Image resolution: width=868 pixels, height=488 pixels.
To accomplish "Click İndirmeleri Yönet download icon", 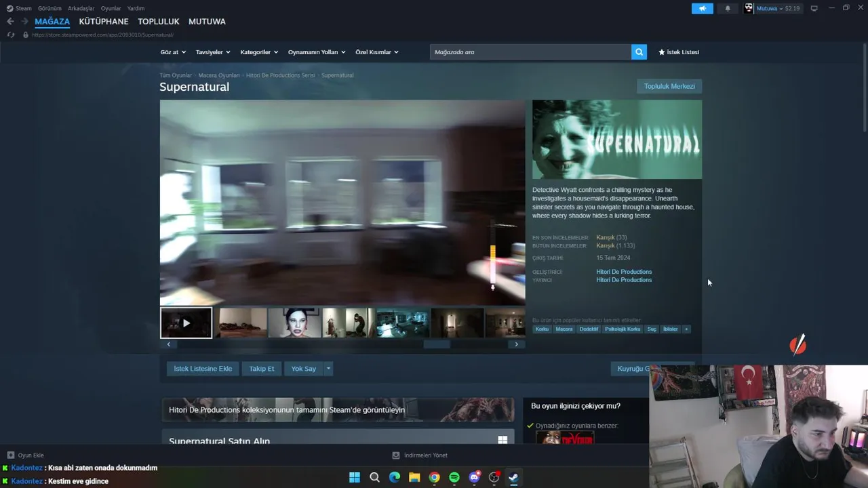I will point(396,455).
